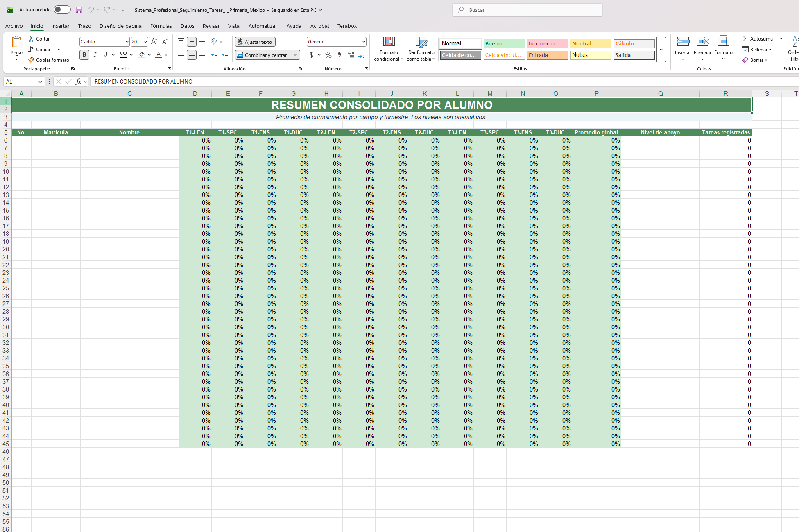Click the text orientation icon
This screenshot has width=799, height=532.
[214, 41]
